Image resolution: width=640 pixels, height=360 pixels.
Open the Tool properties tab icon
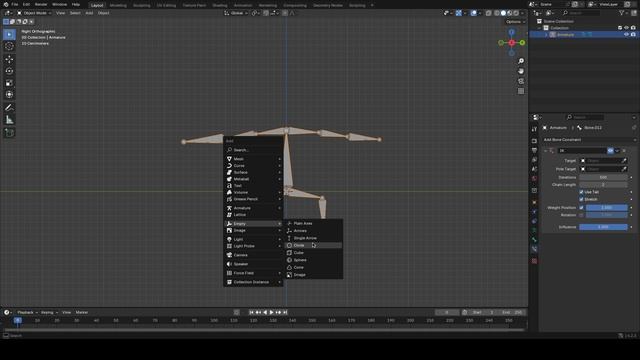tap(534, 129)
